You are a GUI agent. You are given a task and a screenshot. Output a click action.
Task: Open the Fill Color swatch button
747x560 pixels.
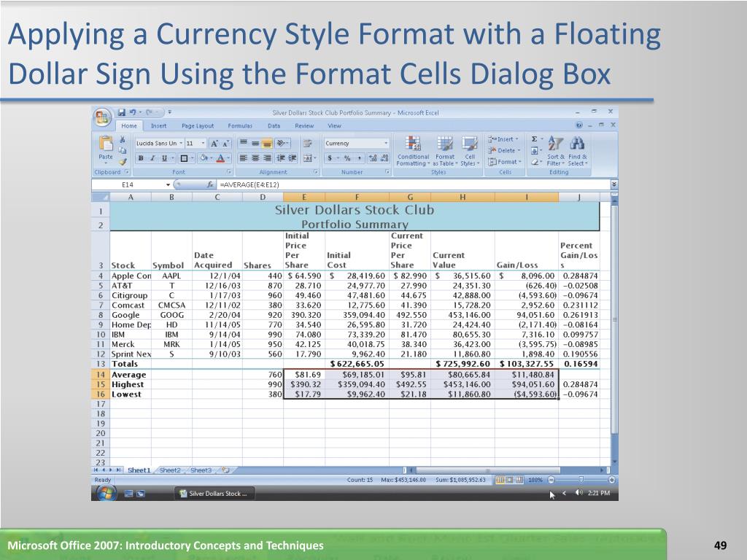[x=204, y=158]
